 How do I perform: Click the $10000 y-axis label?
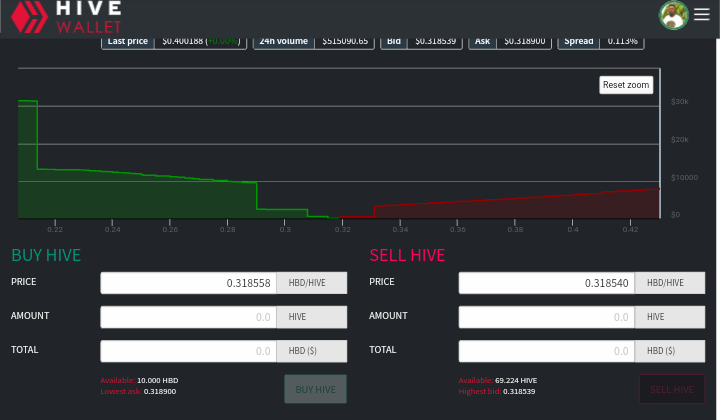point(684,178)
